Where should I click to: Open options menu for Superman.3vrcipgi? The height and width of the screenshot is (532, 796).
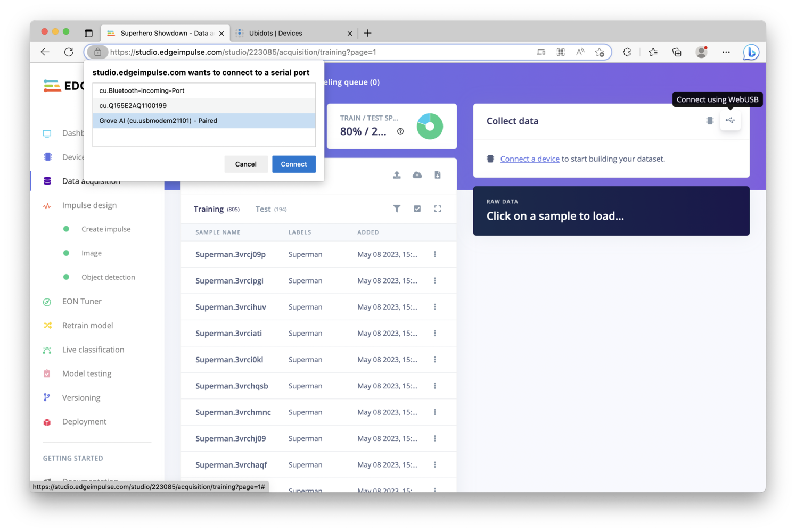[435, 280]
